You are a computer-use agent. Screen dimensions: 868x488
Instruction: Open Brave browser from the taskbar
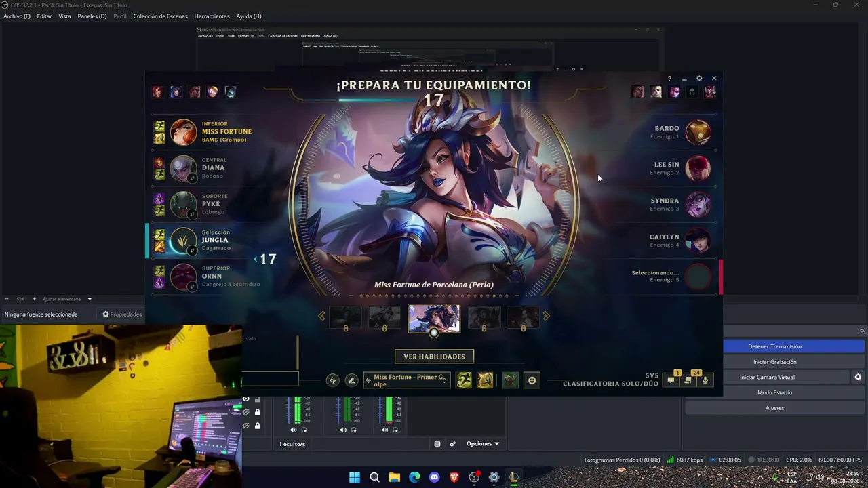(454, 477)
